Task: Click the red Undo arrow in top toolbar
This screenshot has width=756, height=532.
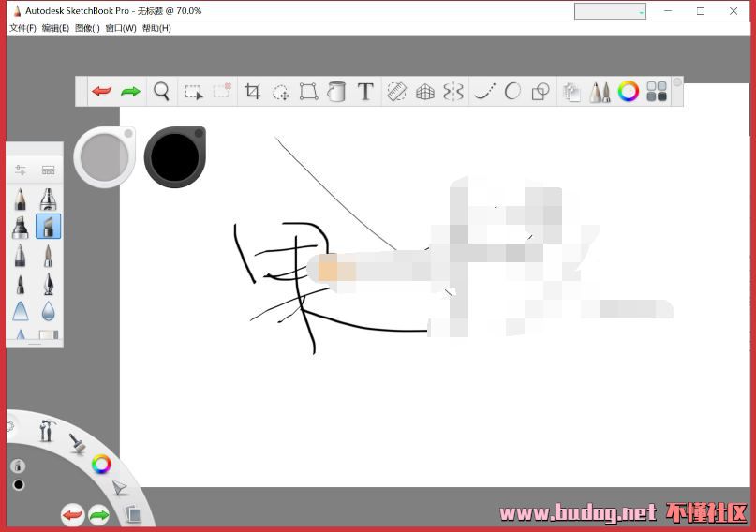Action: tap(101, 92)
